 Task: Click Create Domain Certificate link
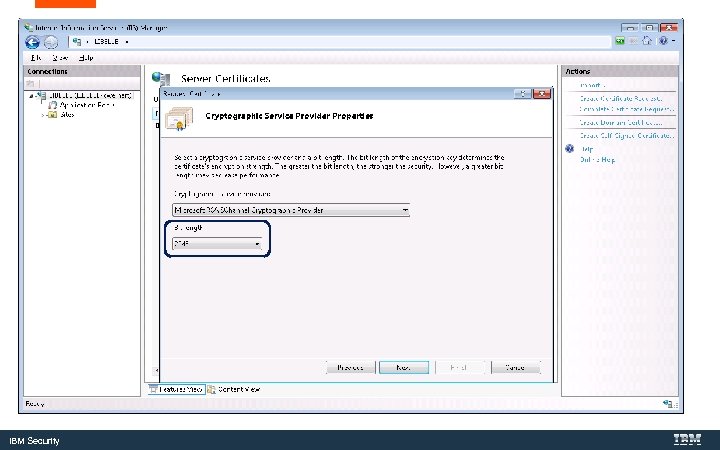pos(620,123)
